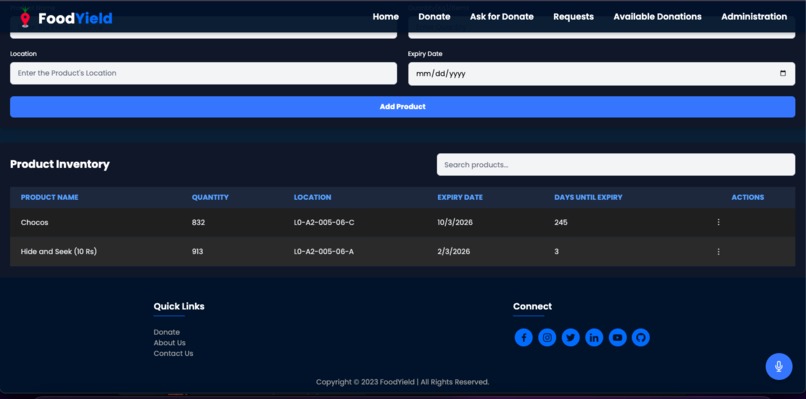Image resolution: width=806 pixels, height=399 pixels.
Task: Click quantity value 832
Action: 198,223
